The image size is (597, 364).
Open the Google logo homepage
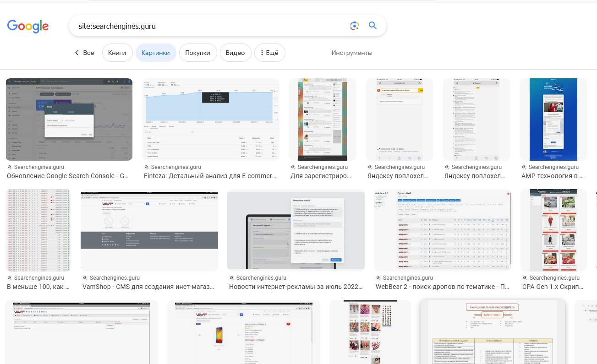point(28,27)
